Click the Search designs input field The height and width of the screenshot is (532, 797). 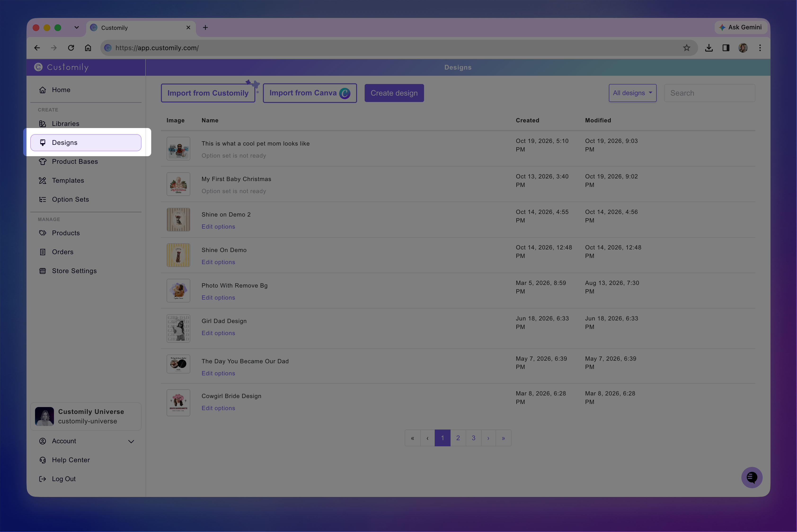[x=709, y=93]
